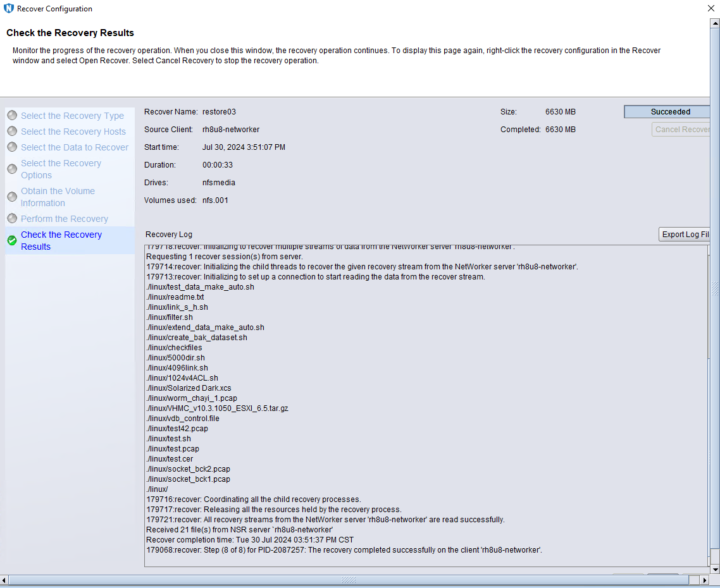This screenshot has height=588, width=720.
Task: Click log line 179068 Step (8 of 8) for PID-2087257
Action: [344, 549]
